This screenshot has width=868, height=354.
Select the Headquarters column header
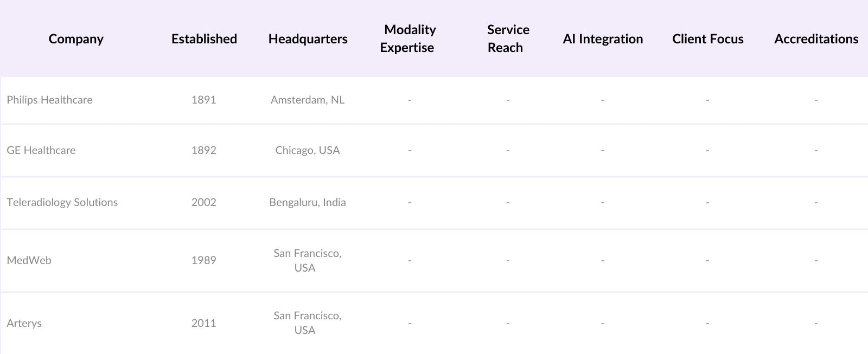[308, 39]
